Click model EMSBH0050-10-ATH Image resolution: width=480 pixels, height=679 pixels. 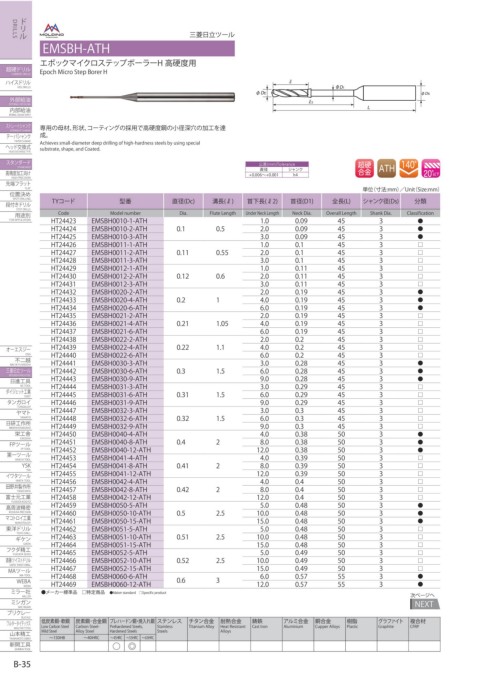[121, 513]
